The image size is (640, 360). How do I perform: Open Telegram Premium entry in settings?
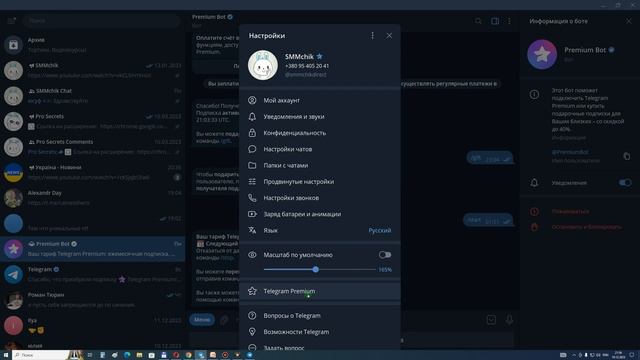tap(320, 291)
